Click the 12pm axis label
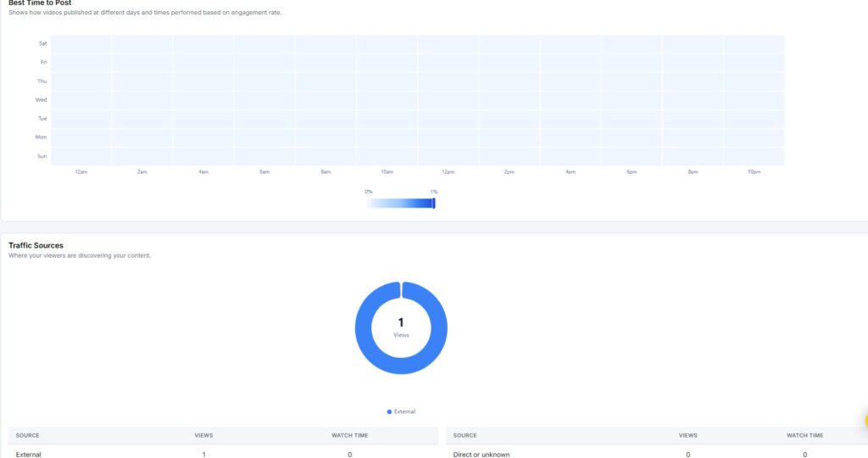 coord(448,171)
